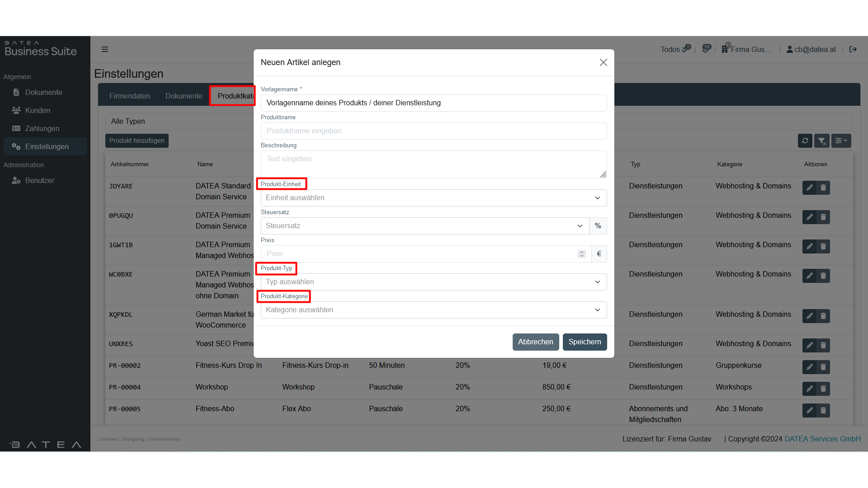Open the Kunden sidebar menu item
The image size is (868, 488).
click(38, 110)
